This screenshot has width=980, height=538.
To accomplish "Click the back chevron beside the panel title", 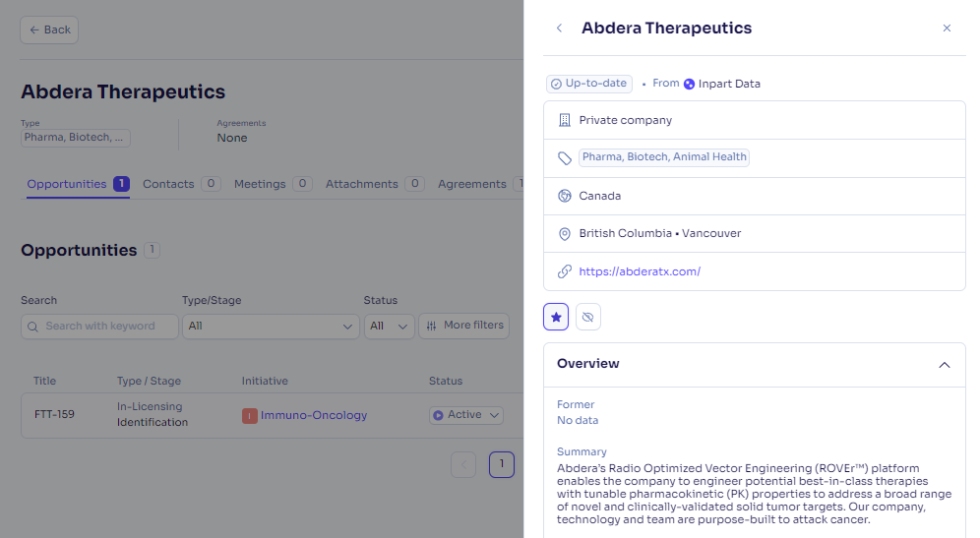I will click(560, 29).
